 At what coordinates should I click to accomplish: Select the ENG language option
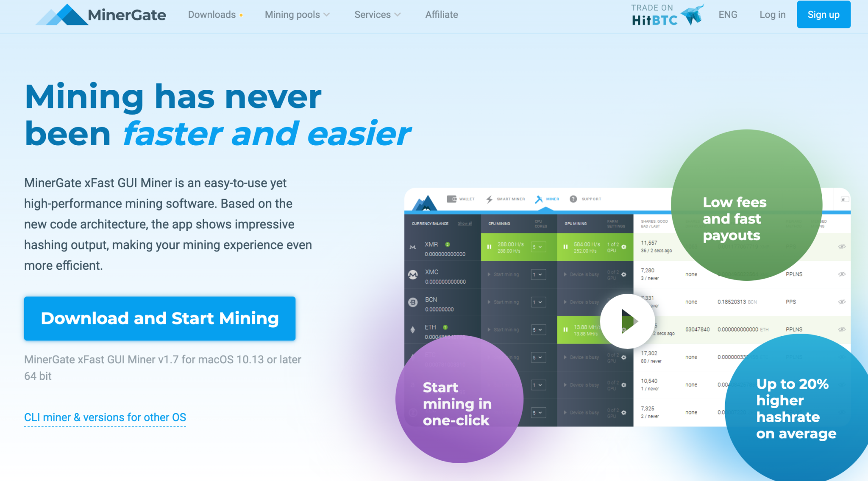(x=726, y=14)
